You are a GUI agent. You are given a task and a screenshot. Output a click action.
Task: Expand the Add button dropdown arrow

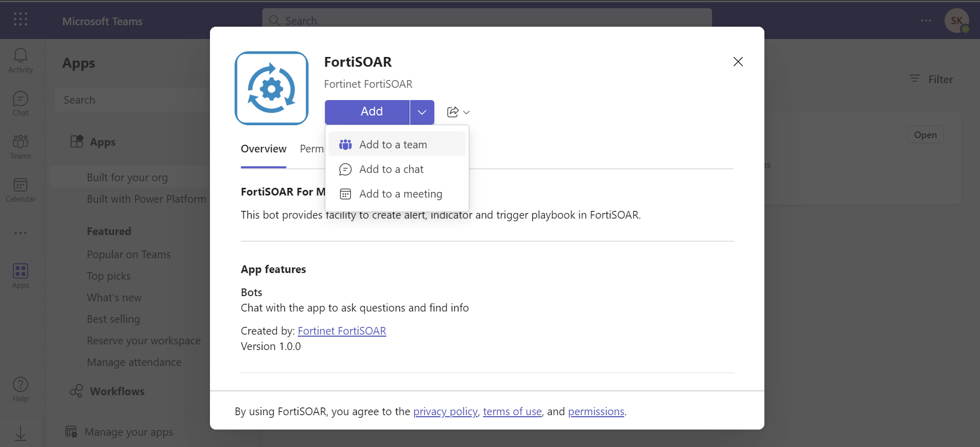[422, 112]
